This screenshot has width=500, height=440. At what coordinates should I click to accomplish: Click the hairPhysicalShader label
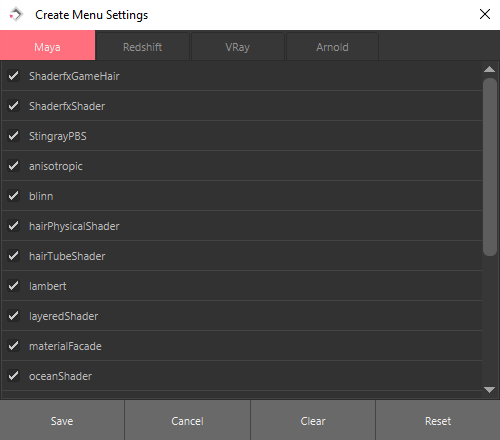pyautogui.click(x=74, y=226)
